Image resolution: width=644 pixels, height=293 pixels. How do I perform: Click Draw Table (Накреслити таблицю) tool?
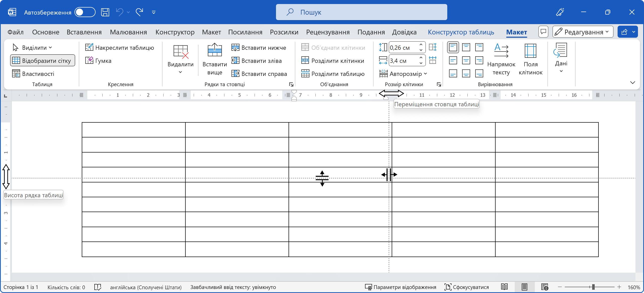119,47
